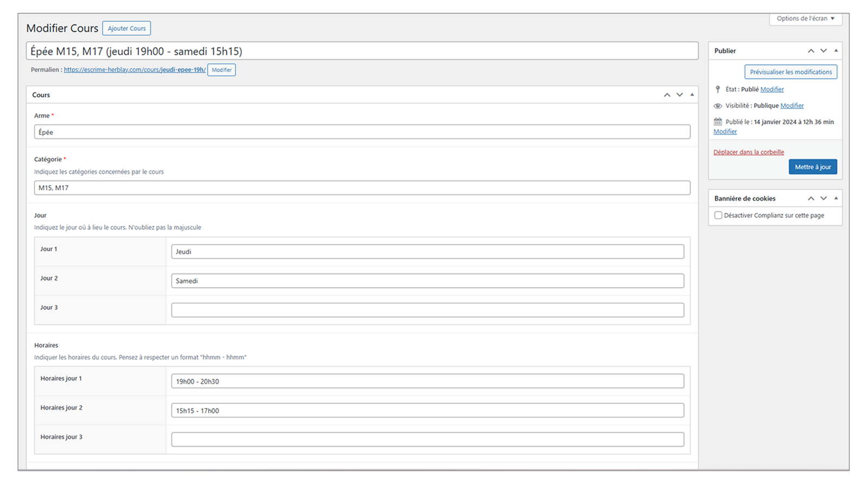Open the permalink escrime-herblay.com URL
868x483 pixels.
(135, 69)
